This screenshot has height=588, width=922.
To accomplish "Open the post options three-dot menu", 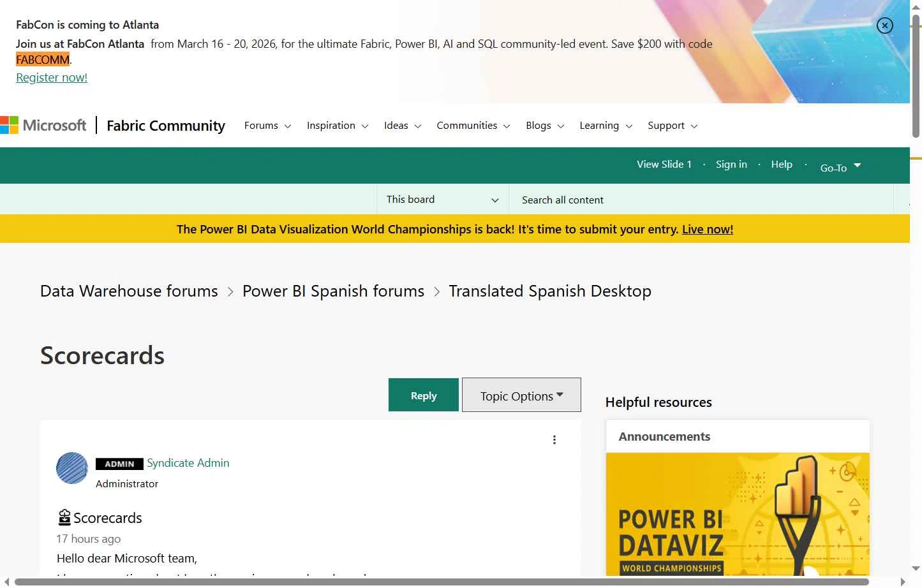I will (x=554, y=440).
